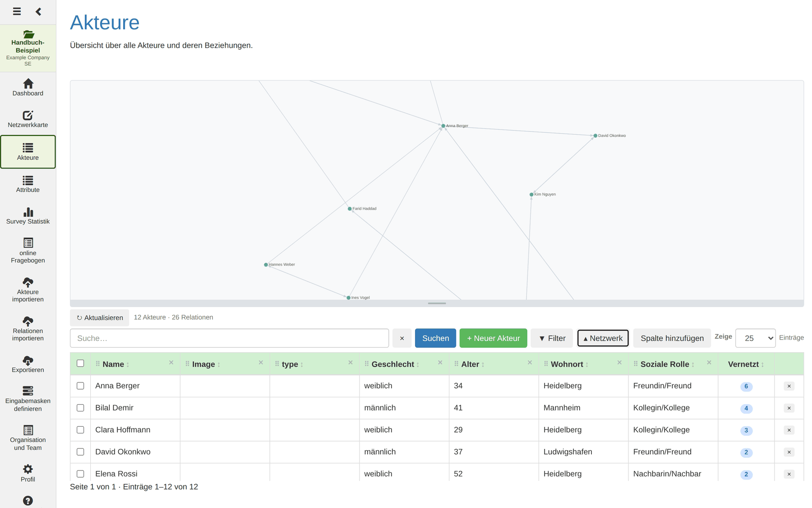Focus the Suche search input field
This screenshot has height=508, width=812.
[x=229, y=338]
